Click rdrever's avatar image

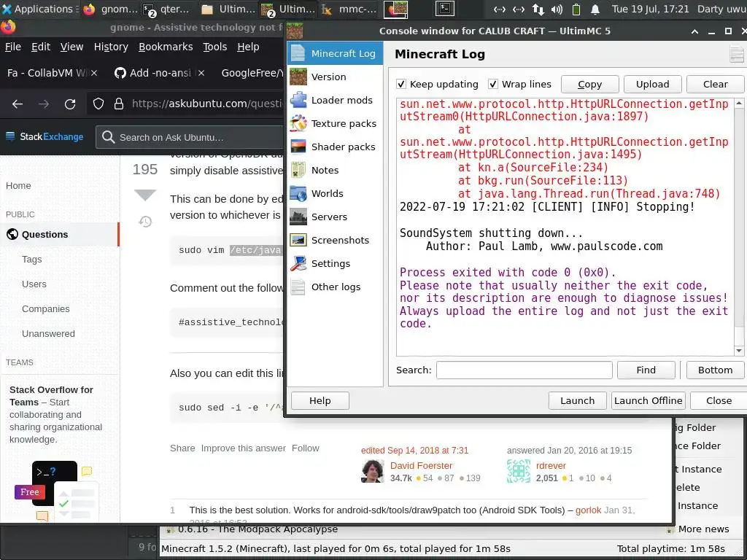click(519, 471)
